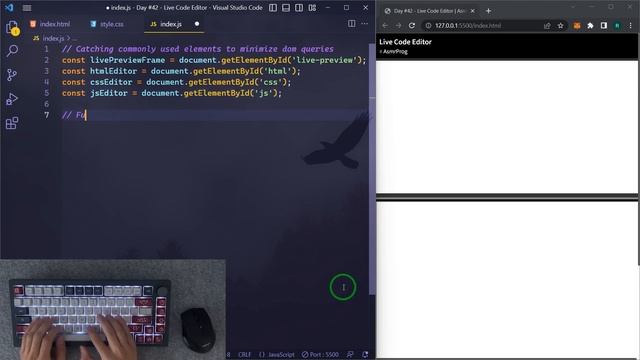Click the htmlEditor variable on line 3

[x=114, y=71]
